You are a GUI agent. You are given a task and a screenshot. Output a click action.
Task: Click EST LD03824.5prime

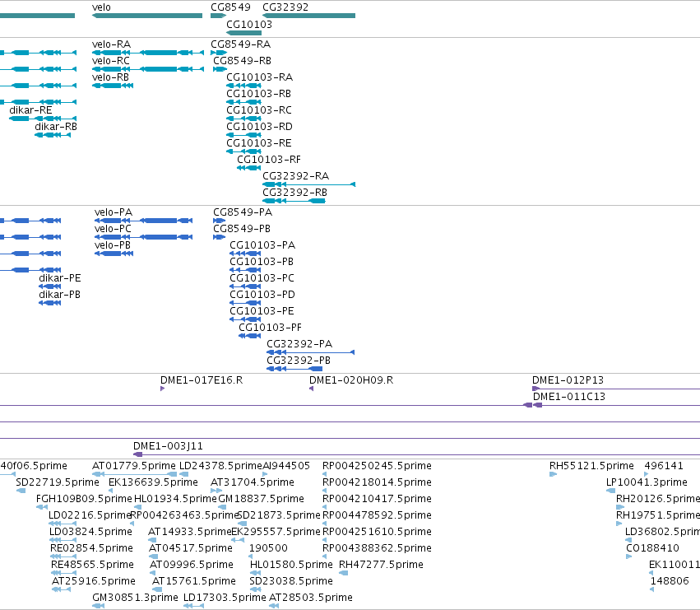[90, 533]
